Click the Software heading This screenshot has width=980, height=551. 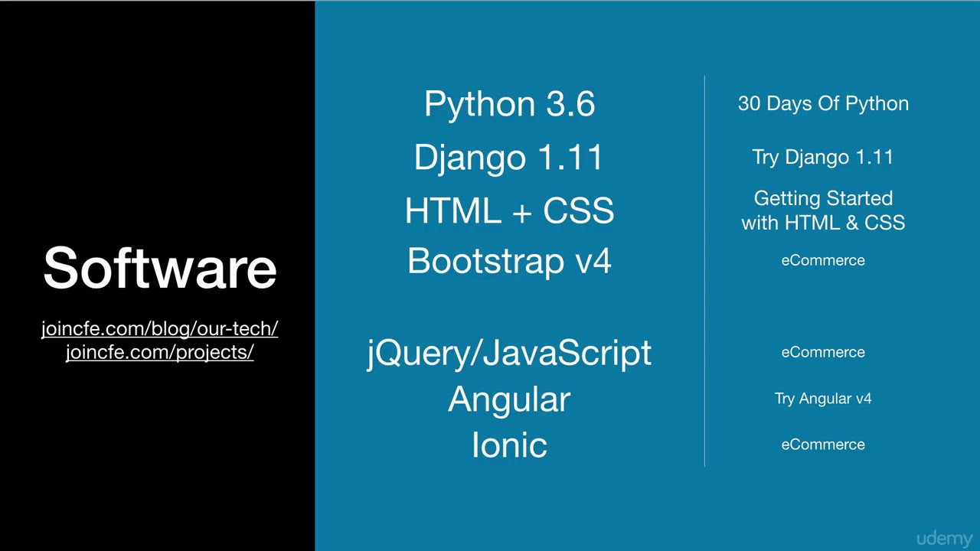(x=159, y=267)
